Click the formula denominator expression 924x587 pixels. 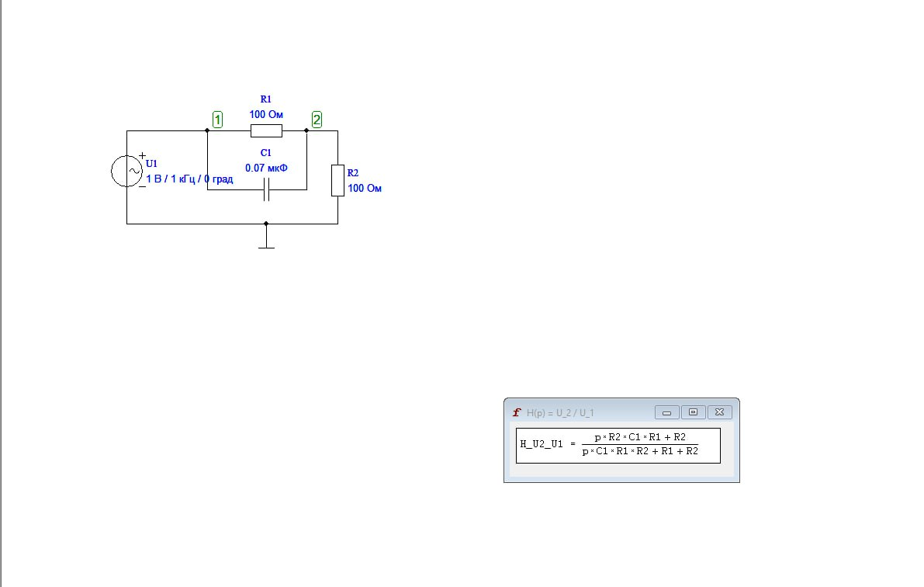640,451
